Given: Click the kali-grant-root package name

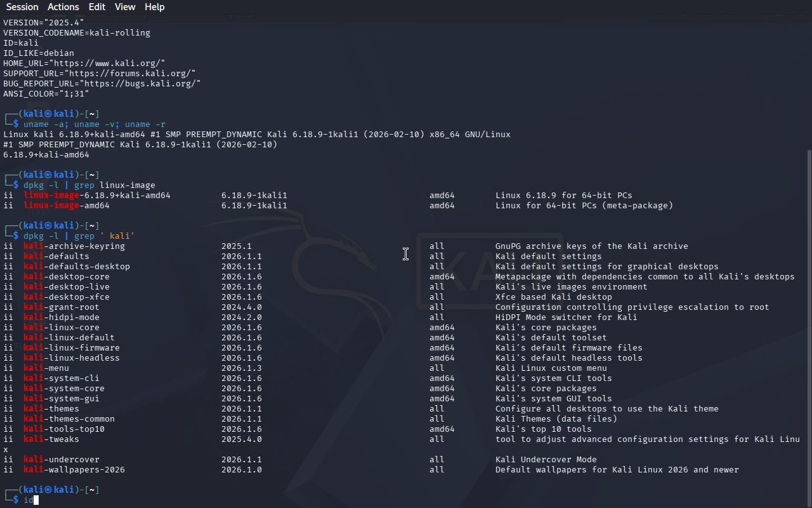Looking at the screenshot, I should pyautogui.click(x=61, y=307).
